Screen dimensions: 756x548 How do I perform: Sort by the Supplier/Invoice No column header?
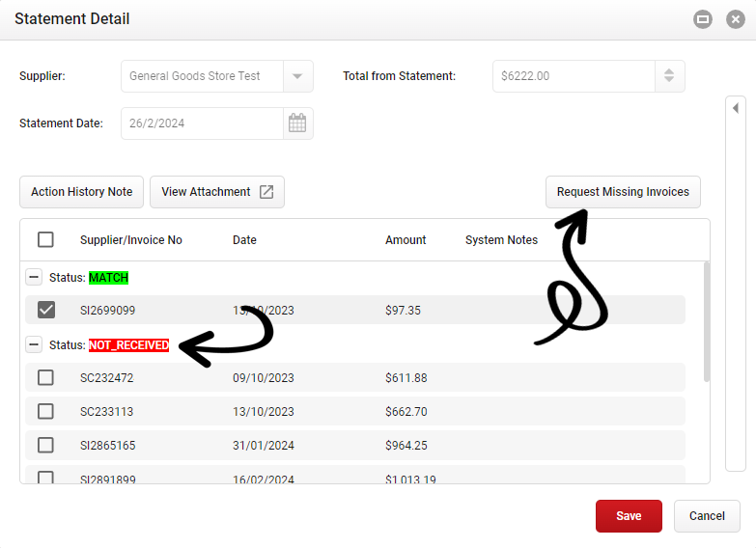[131, 240]
